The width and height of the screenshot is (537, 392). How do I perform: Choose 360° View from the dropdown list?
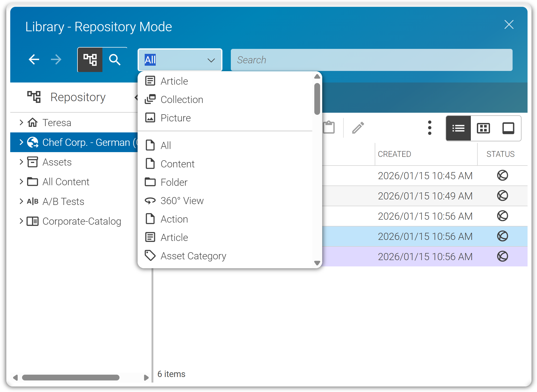click(182, 201)
